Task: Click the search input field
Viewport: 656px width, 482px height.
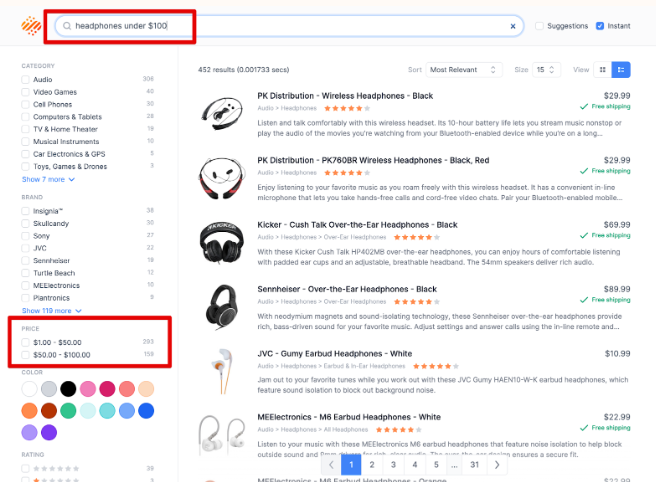Action: 289,26
